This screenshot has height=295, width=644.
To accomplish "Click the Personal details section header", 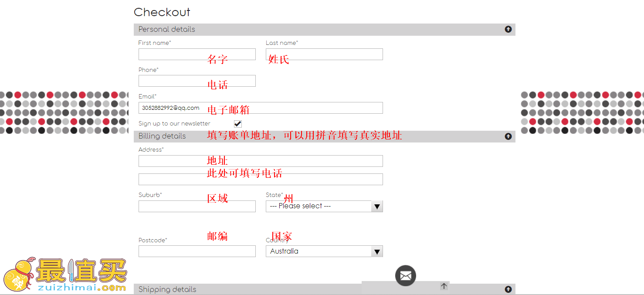I will click(x=325, y=29).
